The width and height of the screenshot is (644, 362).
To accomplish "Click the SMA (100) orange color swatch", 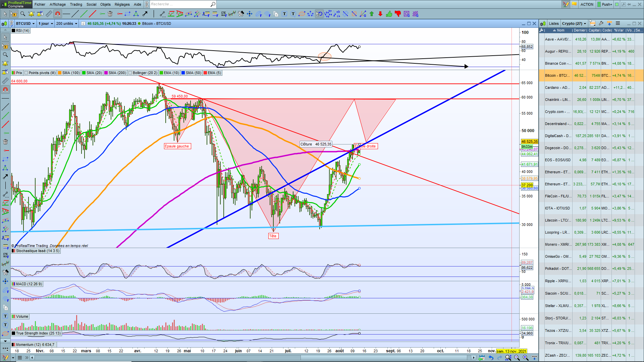I will click(x=60, y=73).
